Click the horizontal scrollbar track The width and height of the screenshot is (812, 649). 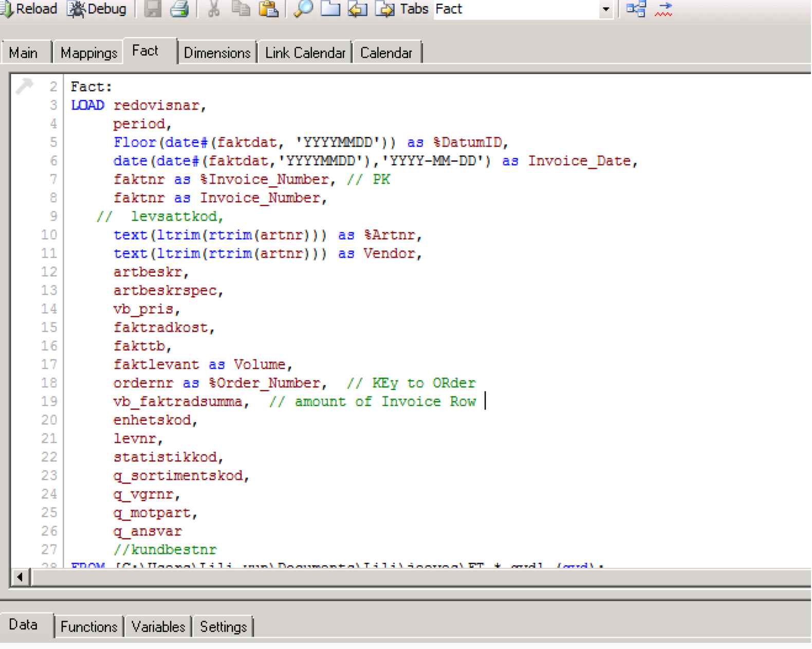pyautogui.click(x=421, y=577)
